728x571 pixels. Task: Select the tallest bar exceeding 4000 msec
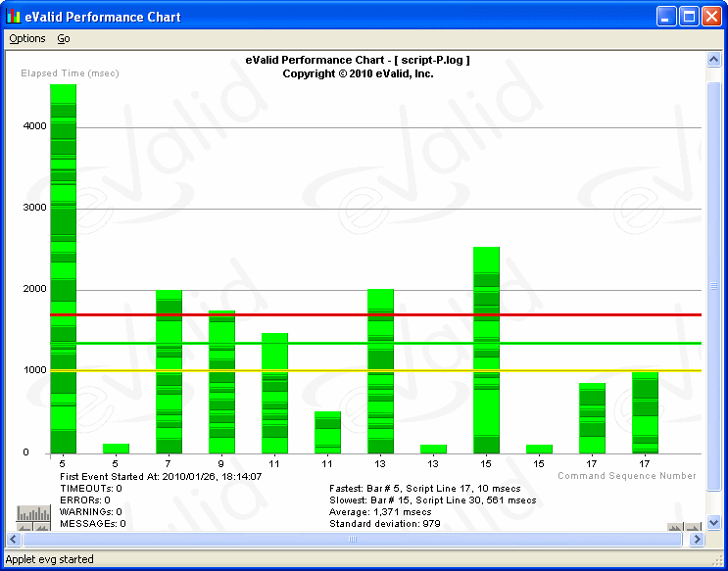[x=63, y=268]
